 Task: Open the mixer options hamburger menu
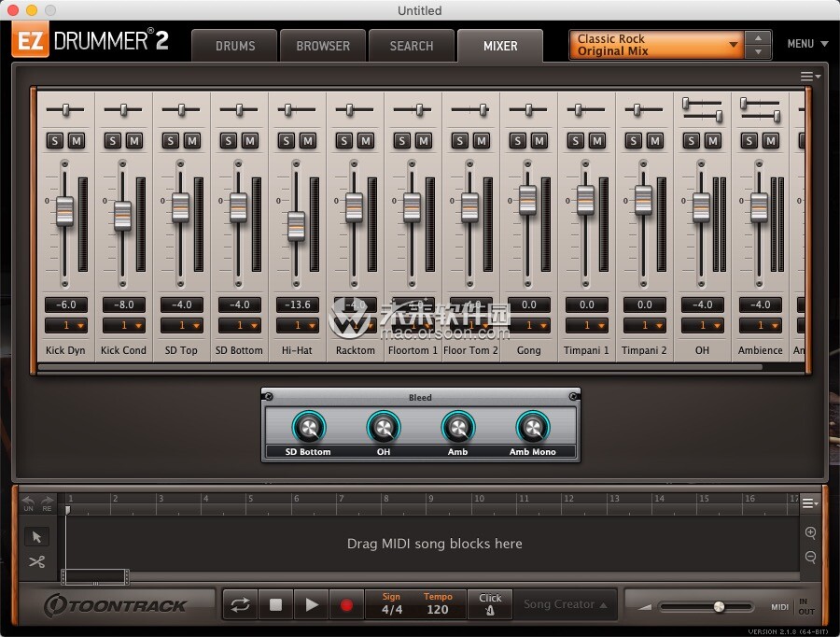pos(810,77)
